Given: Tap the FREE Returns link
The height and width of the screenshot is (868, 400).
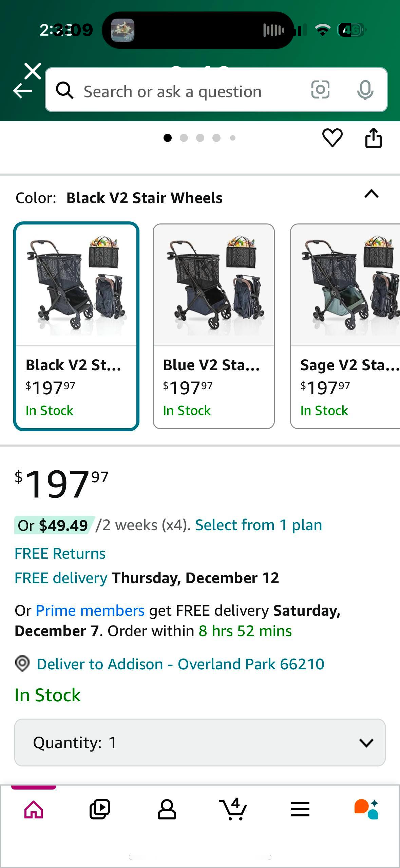Looking at the screenshot, I should pyautogui.click(x=60, y=554).
